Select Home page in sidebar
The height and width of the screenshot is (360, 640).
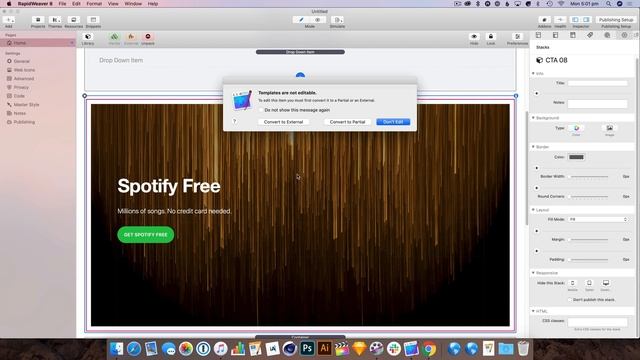click(x=38, y=43)
